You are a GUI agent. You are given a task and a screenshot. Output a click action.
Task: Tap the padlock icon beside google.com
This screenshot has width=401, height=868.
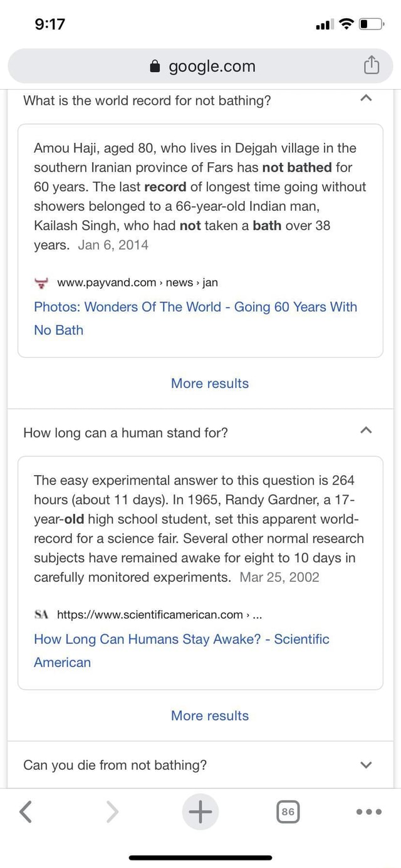[156, 66]
